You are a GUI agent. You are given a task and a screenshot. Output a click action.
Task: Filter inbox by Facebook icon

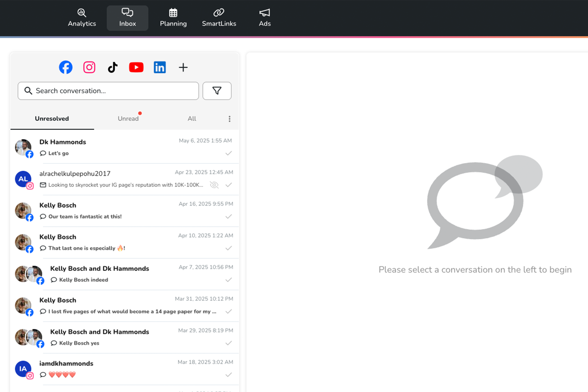(66, 67)
